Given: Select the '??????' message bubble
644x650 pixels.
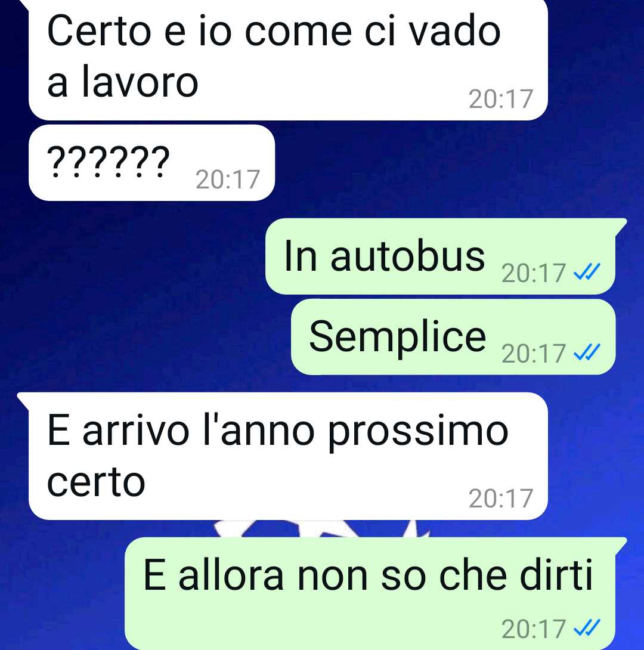Looking at the screenshot, I should [151, 162].
